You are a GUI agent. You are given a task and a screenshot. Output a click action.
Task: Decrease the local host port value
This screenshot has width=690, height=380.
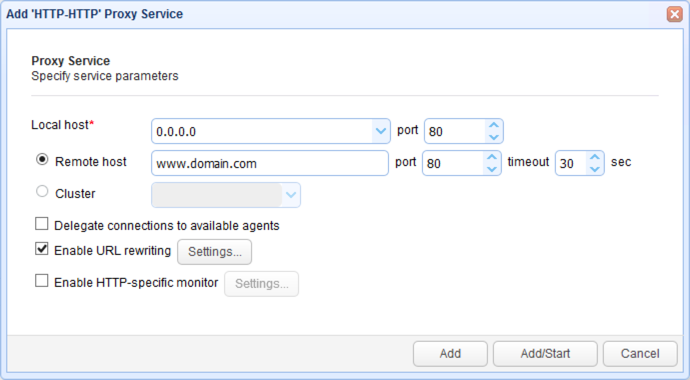tap(494, 137)
